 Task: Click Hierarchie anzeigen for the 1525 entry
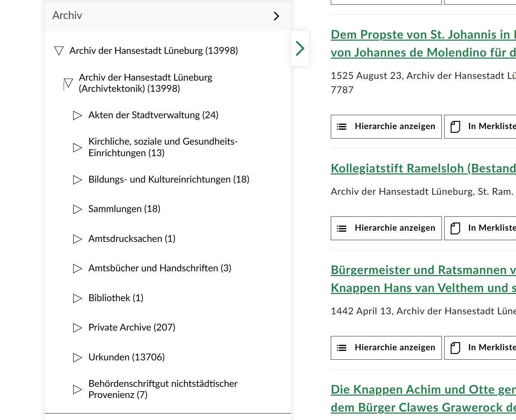point(386,127)
